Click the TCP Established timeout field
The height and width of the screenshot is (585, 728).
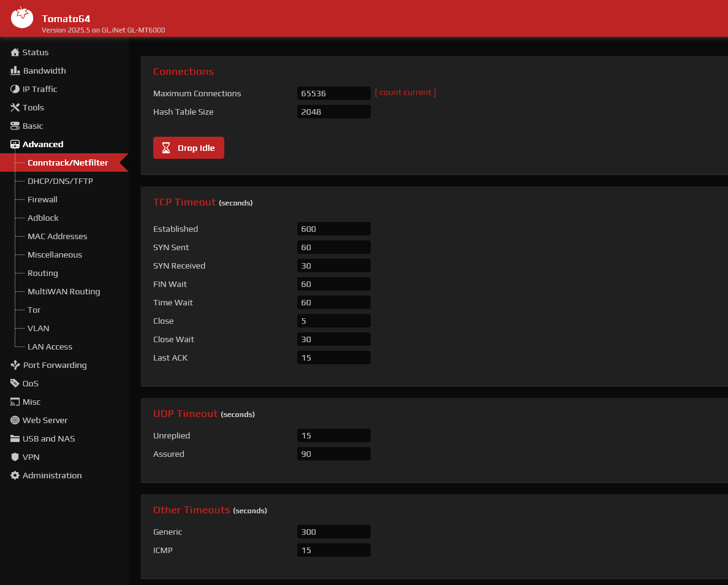334,229
